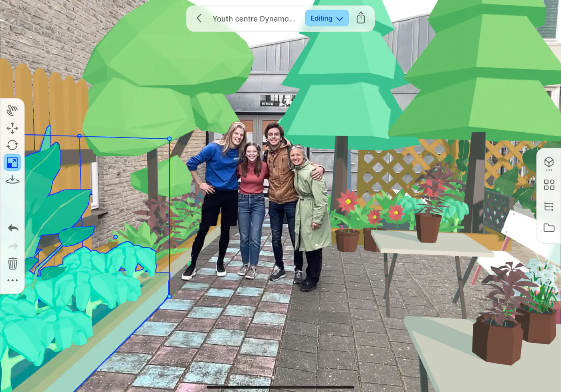Click the snap-to-ground download arrow icon
The width and height of the screenshot is (561, 392).
click(x=12, y=180)
